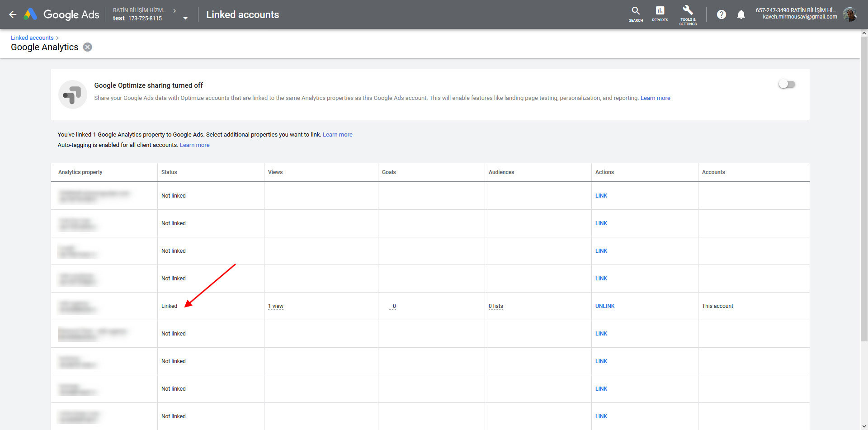Viewport: 868px width, 430px height.
Task: Open the Search tool in header
Action: click(x=636, y=14)
